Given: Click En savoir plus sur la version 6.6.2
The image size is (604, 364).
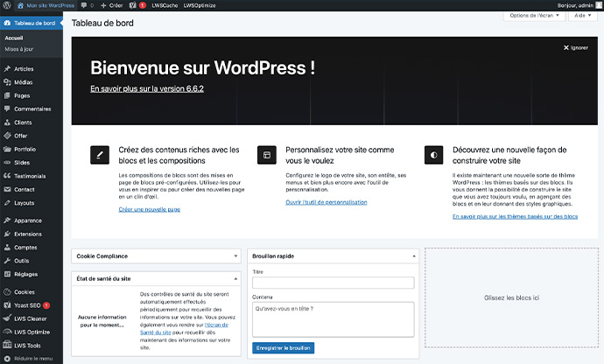Looking at the screenshot, I should 147,88.
